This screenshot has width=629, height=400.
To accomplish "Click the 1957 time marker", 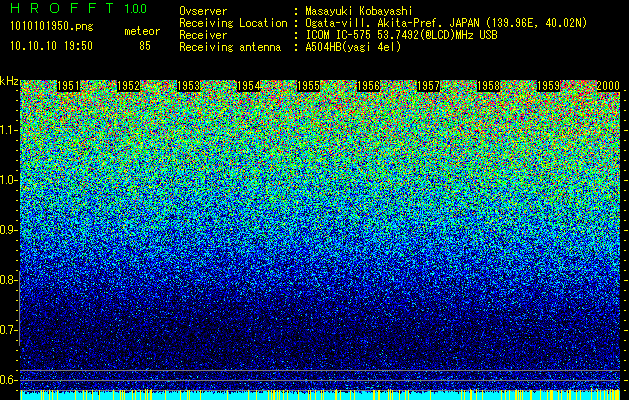I will pyautogui.click(x=428, y=86).
